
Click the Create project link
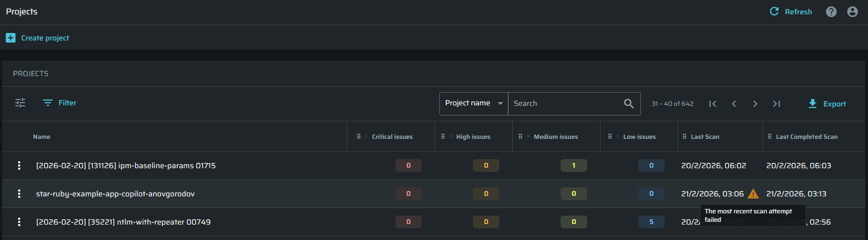[45, 38]
